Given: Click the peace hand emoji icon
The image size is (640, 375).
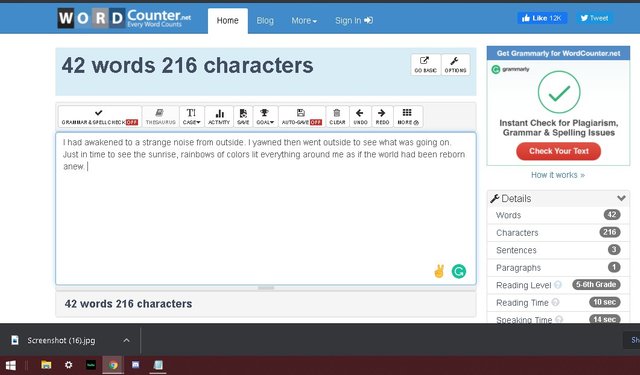Looking at the screenshot, I should pyautogui.click(x=439, y=271).
